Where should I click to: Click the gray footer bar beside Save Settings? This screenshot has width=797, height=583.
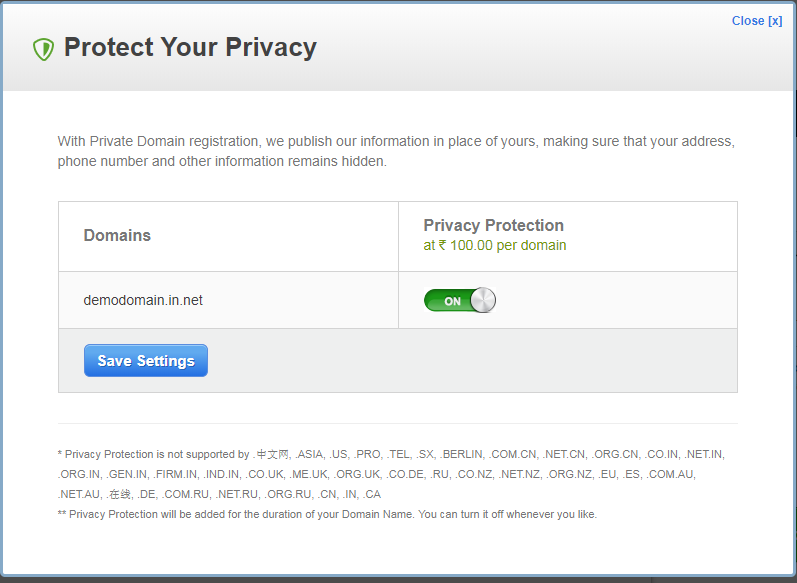pyautogui.click(x=473, y=360)
